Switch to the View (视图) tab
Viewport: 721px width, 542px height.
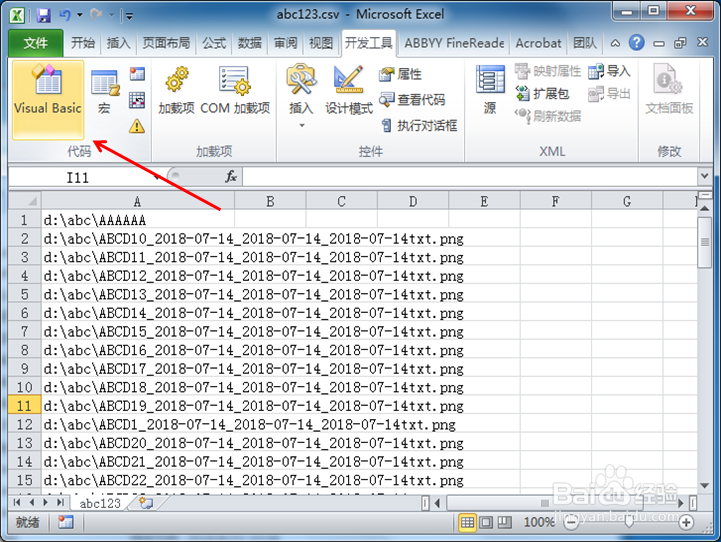pyautogui.click(x=321, y=43)
